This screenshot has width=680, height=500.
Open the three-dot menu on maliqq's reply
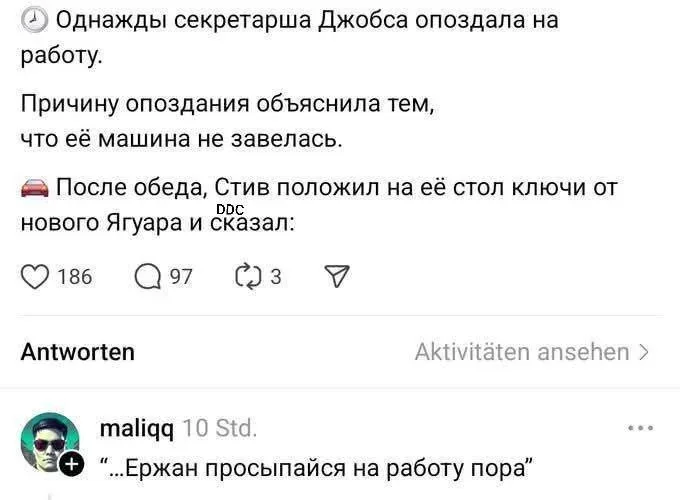tap(640, 428)
